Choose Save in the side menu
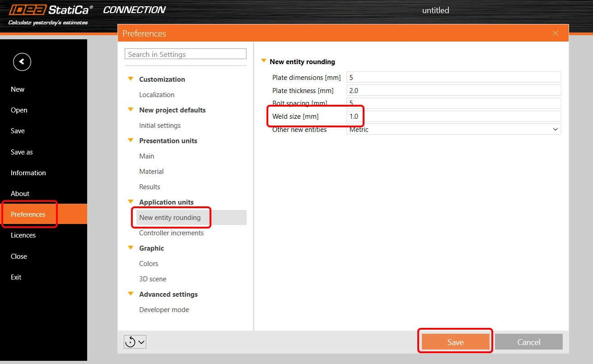This screenshot has height=364, width=593. click(18, 131)
